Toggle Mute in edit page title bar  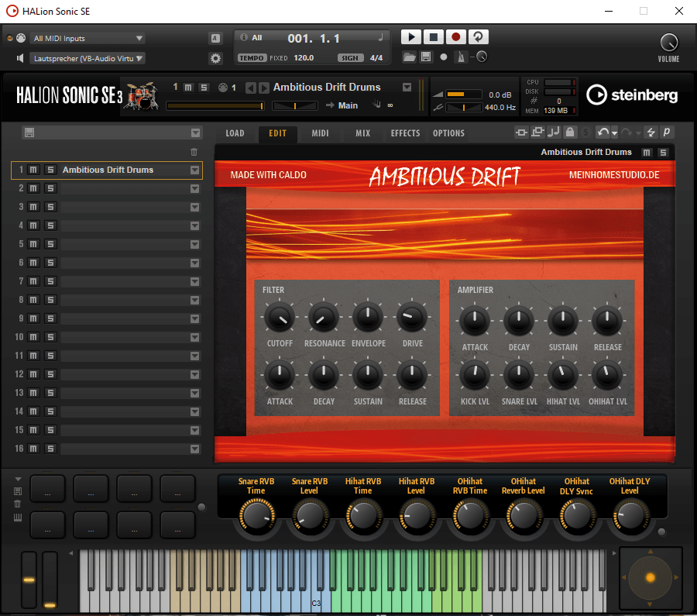(647, 153)
